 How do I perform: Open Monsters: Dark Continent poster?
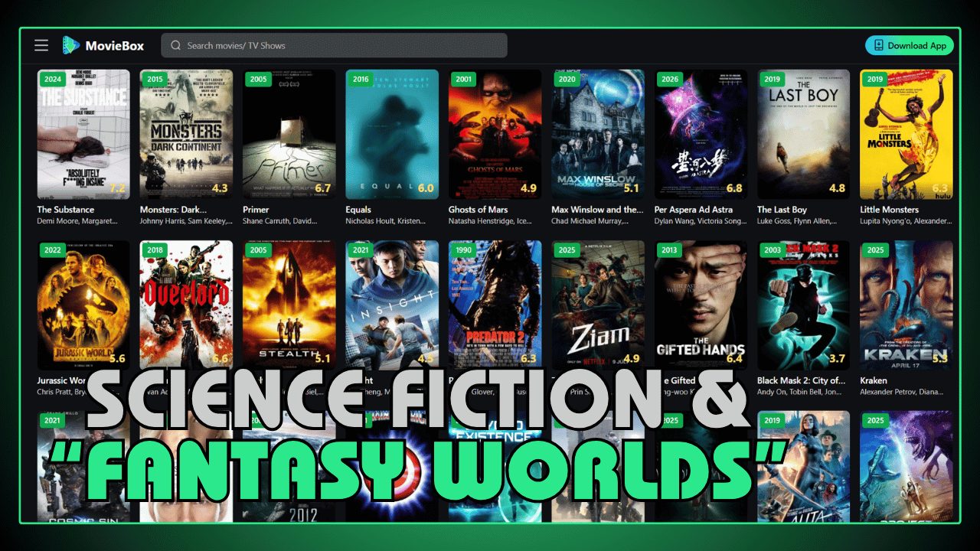(186, 134)
